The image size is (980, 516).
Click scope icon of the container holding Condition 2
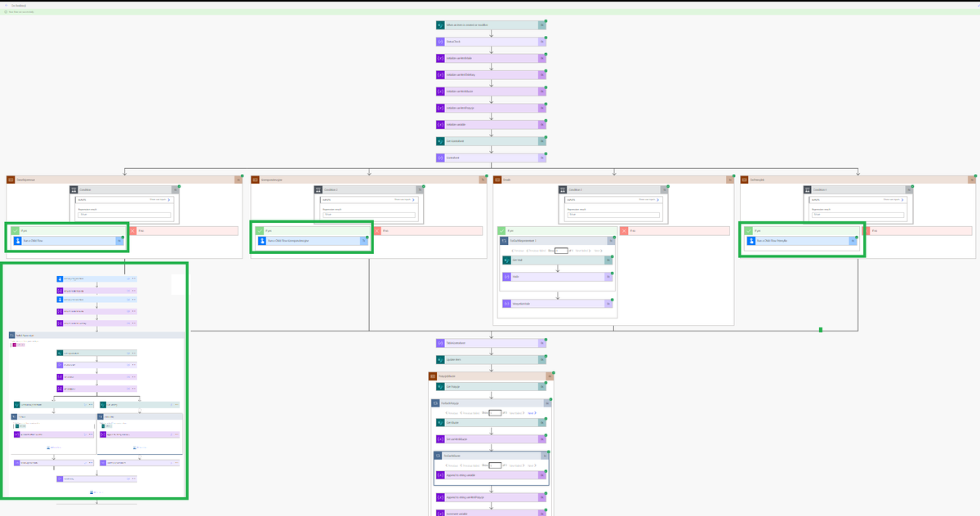pos(255,180)
